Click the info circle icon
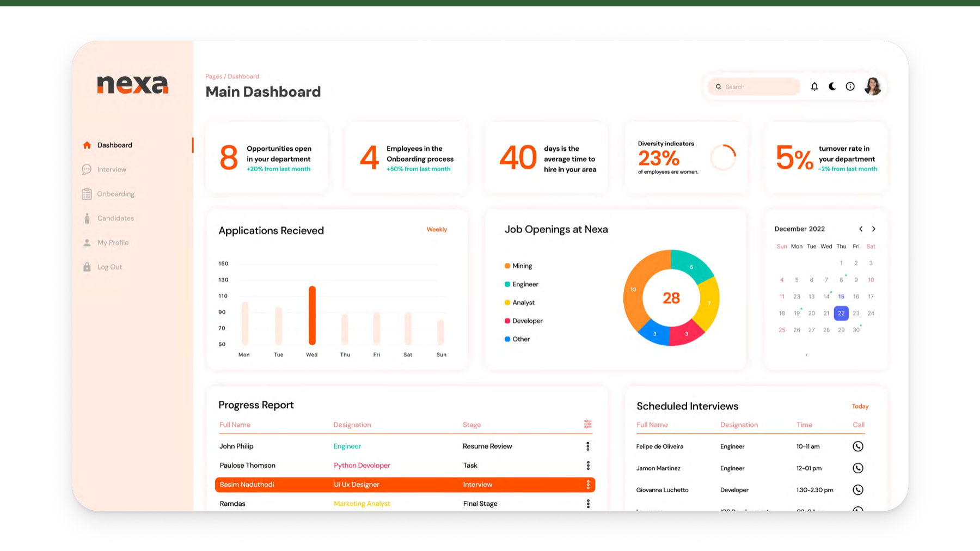The width and height of the screenshot is (980, 551). coord(850,87)
